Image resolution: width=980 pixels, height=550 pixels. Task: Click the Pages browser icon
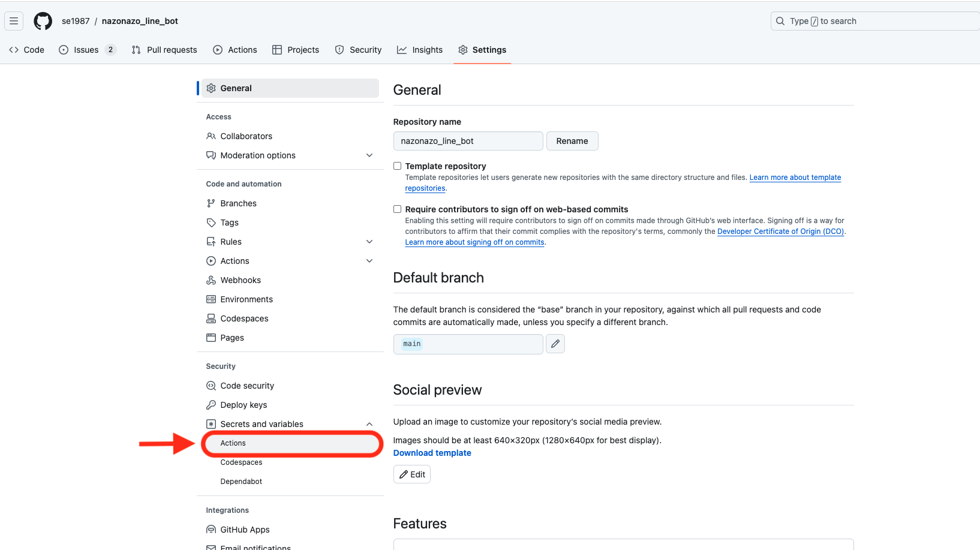[x=211, y=338]
